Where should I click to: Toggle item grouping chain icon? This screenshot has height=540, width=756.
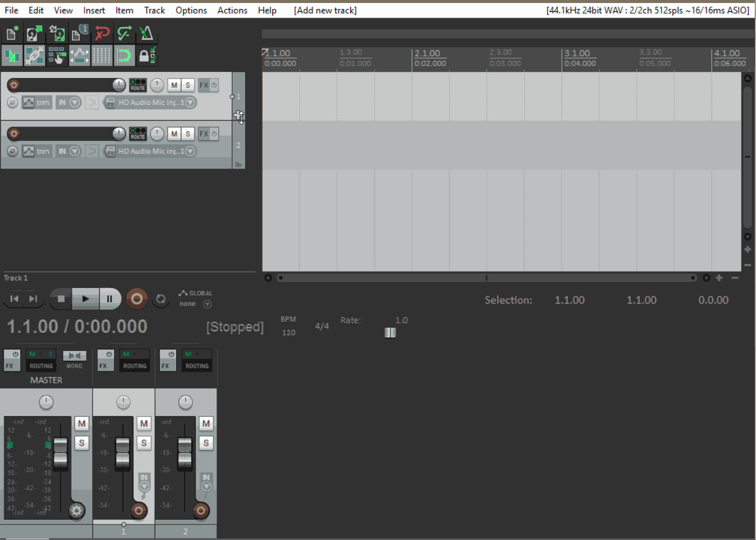tap(34, 56)
